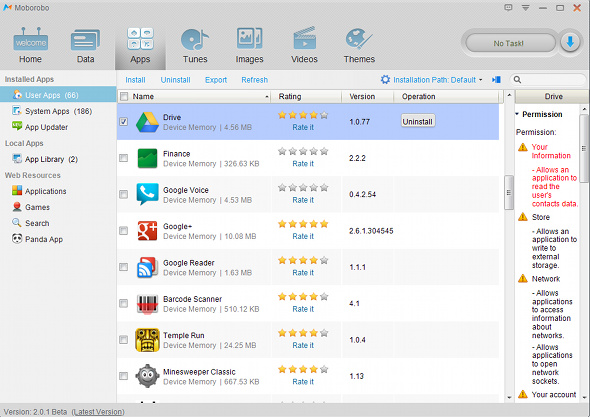The width and height of the screenshot is (590, 417).
Task: Click in the search input field
Action: pyautogui.click(x=553, y=79)
